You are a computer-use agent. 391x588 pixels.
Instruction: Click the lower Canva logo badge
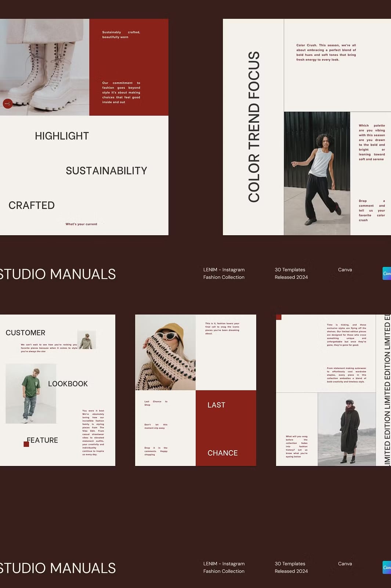387,567
